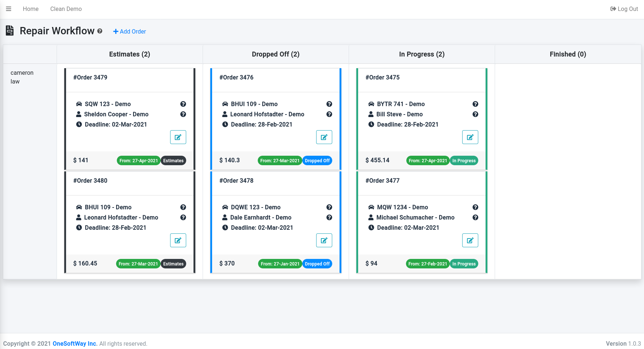Screen dimensions: 644x349
Task: Add a new order
Action: (130, 31)
